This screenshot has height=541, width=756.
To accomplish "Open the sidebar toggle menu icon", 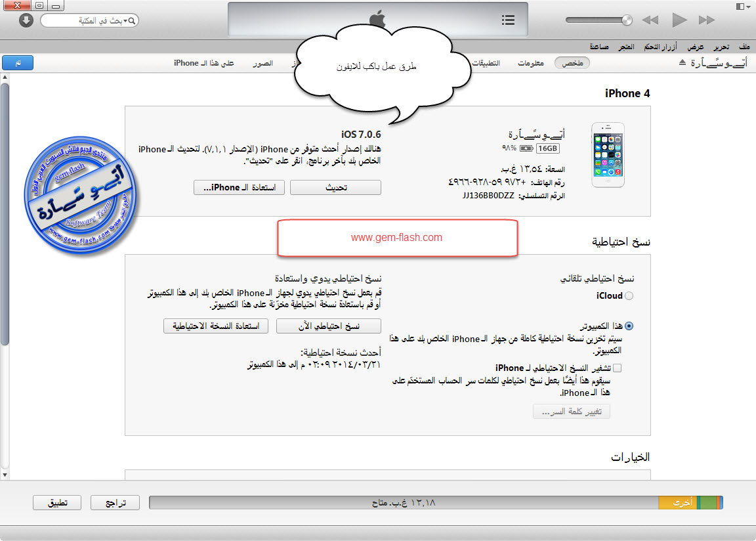I will (742, 7).
